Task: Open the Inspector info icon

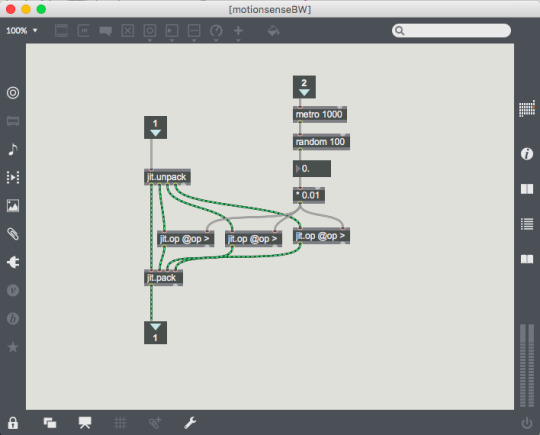Action: (x=527, y=154)
